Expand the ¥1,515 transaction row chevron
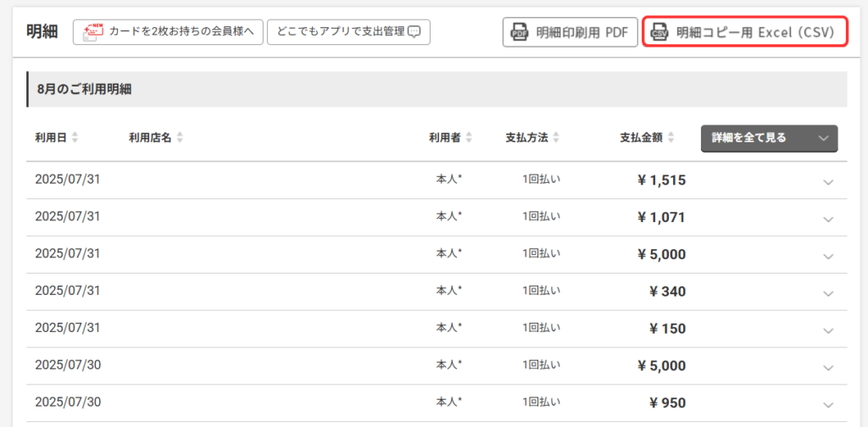This screenshot has width=868, height=427. pyautogui.click(x=828, y=181)
